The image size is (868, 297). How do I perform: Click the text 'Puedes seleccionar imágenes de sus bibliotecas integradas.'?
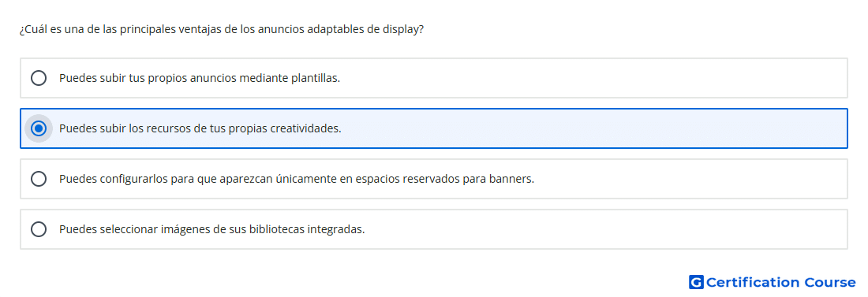pos(212,229)
